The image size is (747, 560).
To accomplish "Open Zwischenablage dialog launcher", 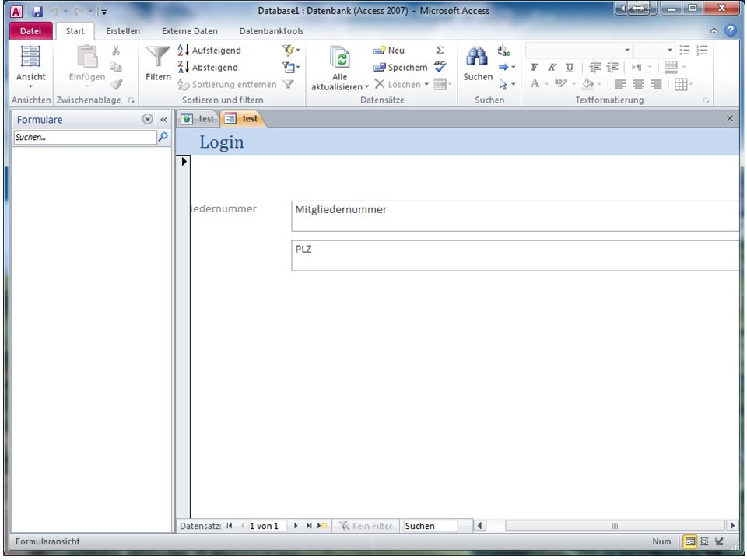I will pyautogui.click(x=132, y=100).
